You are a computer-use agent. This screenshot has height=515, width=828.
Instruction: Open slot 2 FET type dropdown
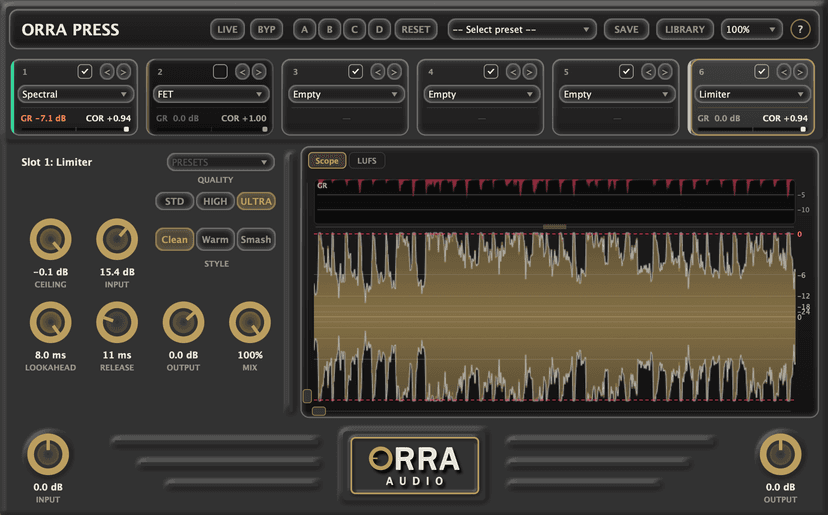point(211,94)
